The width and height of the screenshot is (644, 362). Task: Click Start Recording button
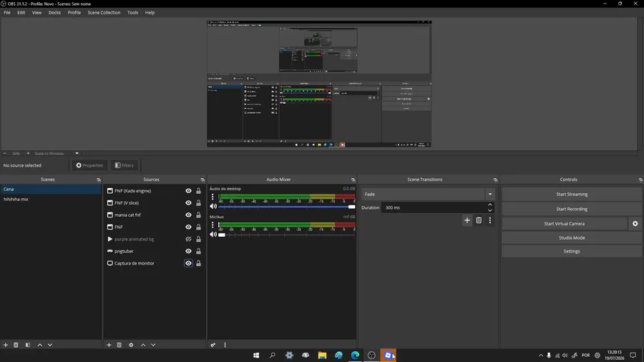click(x=572, y=209)
